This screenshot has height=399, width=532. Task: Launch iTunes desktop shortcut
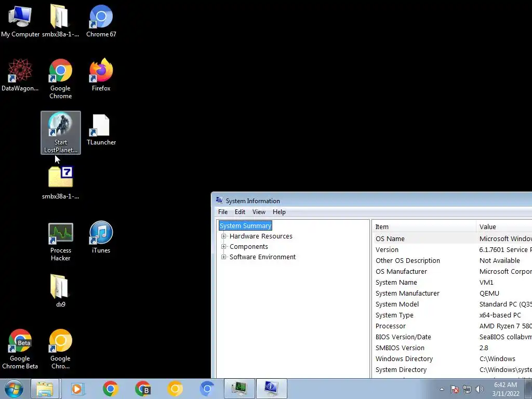coord(101,237)
